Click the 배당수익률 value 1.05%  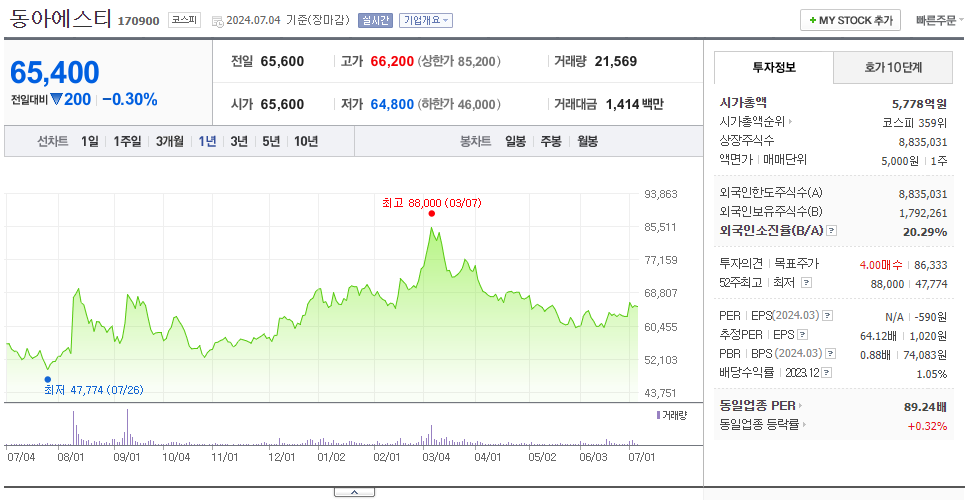click(x=932, y=374)
